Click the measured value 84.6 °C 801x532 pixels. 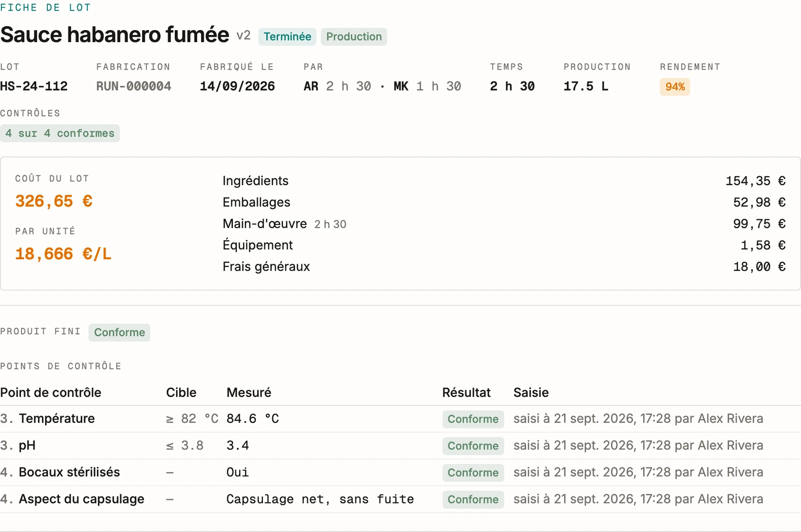[253, 418]
